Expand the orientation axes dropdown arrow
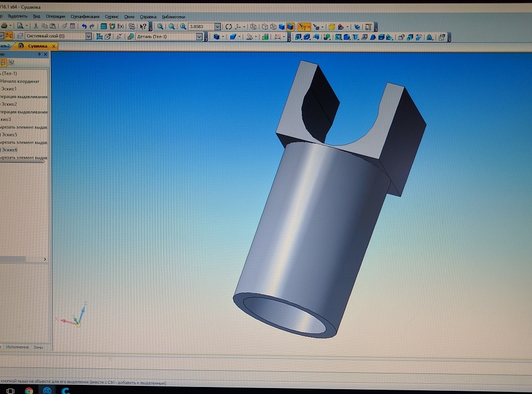 click(244, 27)
